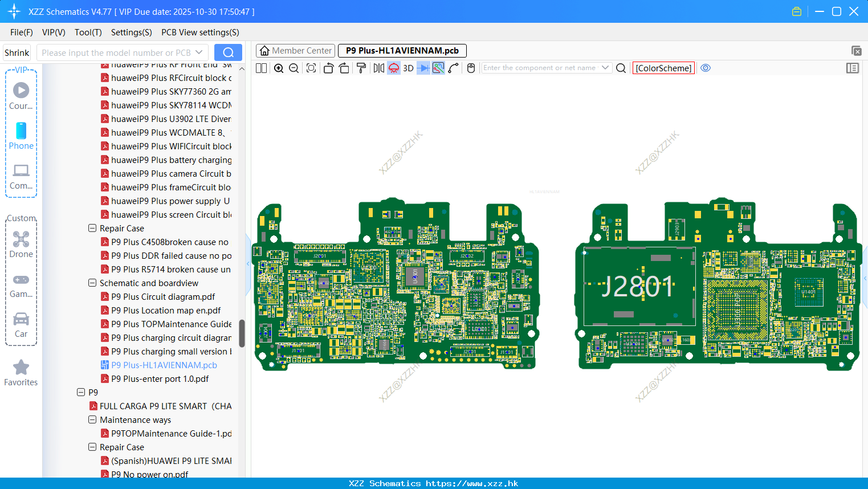The height and width of the screenshot is (489, 868).
Task: Click the model number search field
Action: [x=116, y=53]
